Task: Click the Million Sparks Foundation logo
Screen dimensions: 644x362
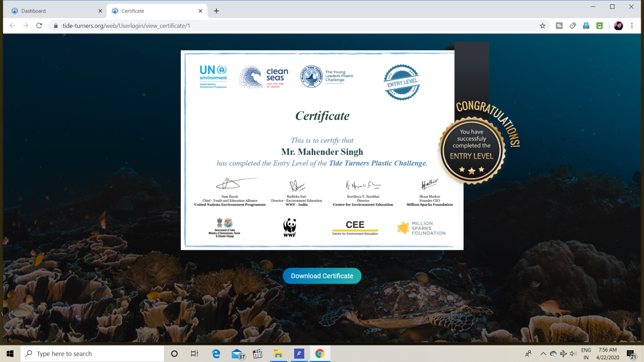Action: click(421, 228)
